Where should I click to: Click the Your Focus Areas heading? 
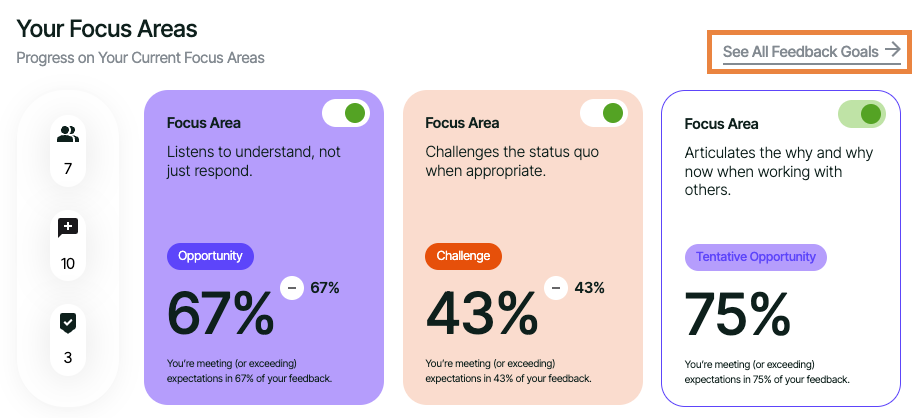click(x=107, y=28)
